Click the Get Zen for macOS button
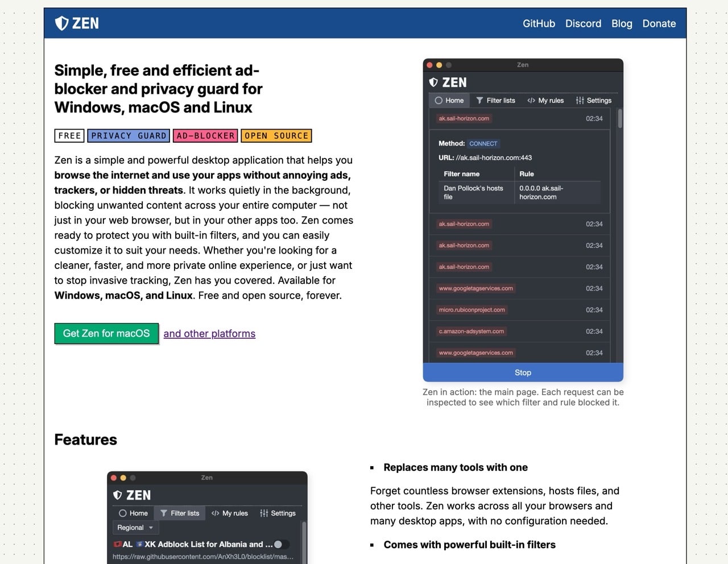 pyautogui.click(x=106, y=334)
